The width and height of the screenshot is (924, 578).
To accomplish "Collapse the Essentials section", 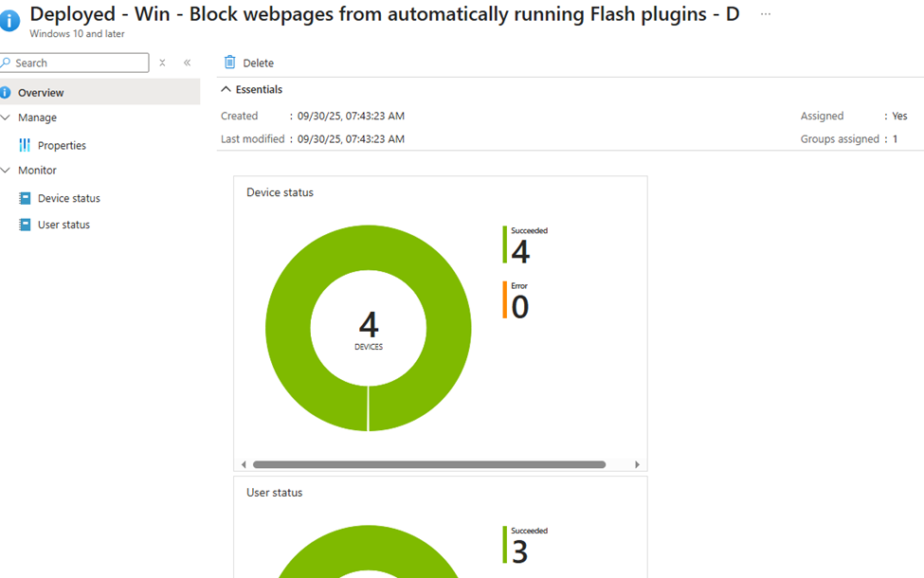I will [226, 89].
